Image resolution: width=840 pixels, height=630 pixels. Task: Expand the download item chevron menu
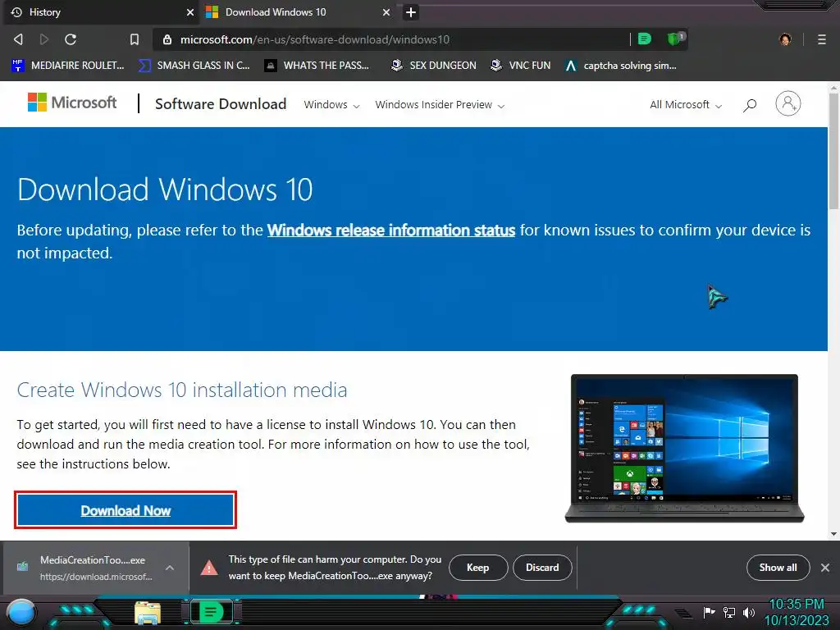pyautogui.click(x=170, y=568)
